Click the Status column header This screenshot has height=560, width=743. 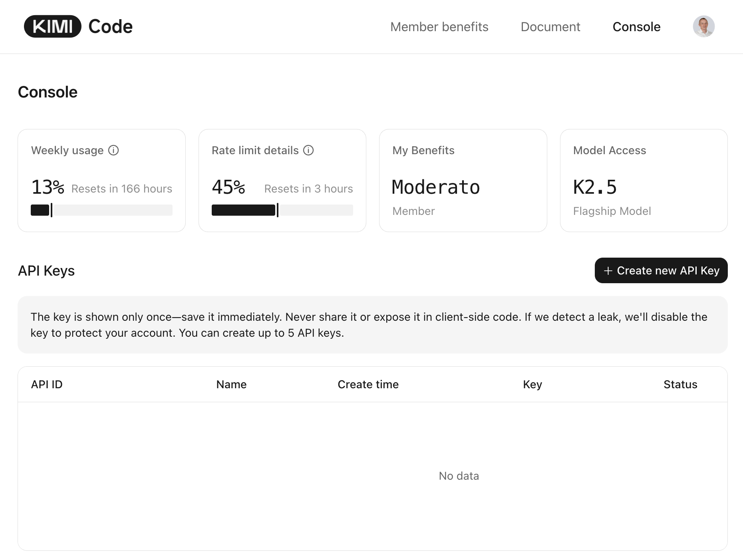[x=680, y=384]
